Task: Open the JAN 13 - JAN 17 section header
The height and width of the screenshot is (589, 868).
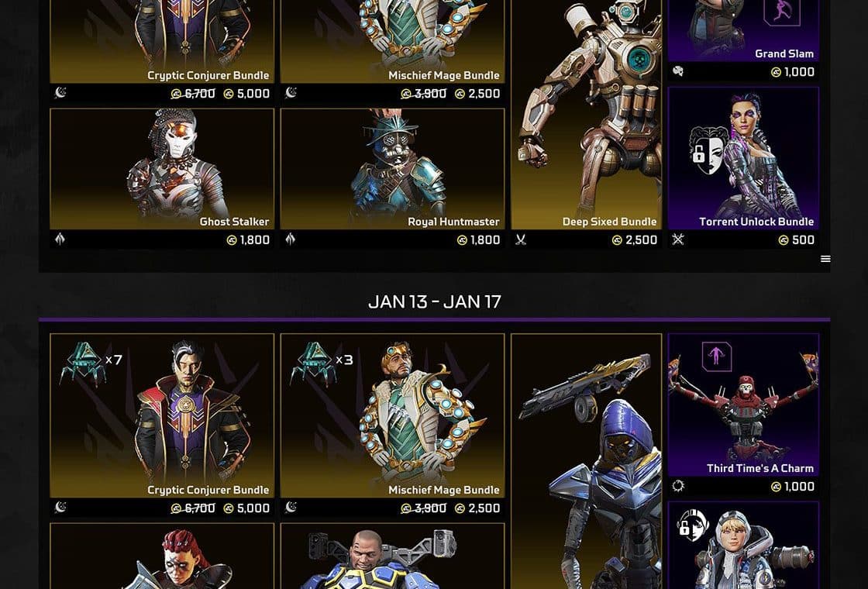Action: (x=435, y=301)
